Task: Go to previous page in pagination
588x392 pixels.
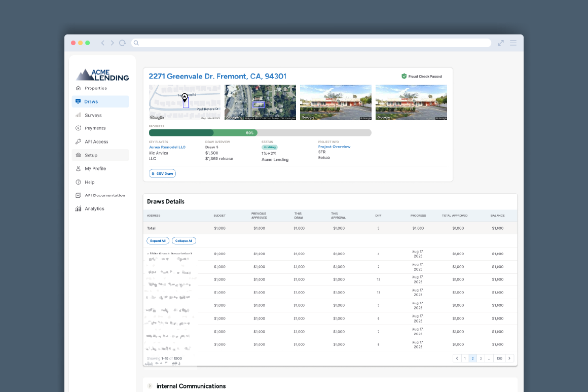Action: tap(457, 358)
